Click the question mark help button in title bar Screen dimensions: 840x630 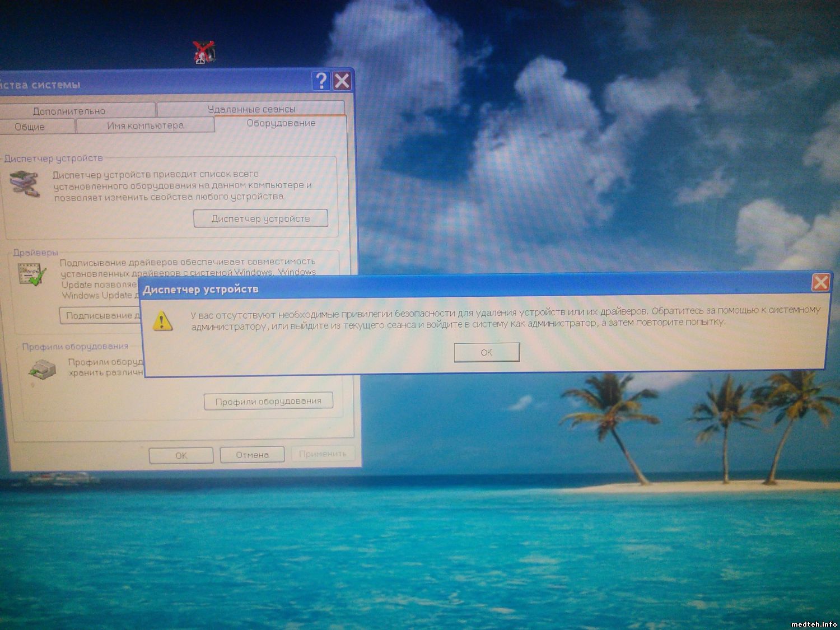point(321,81)
